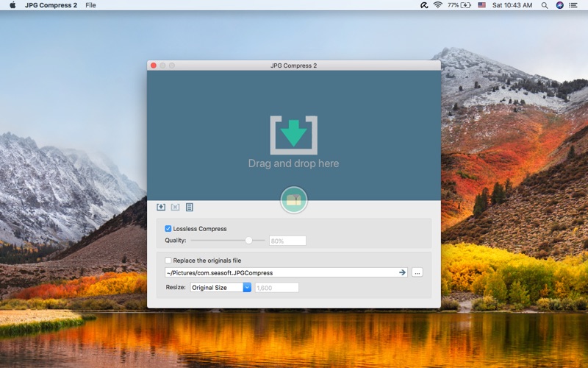Screen dimensions: 588x368
Task: Click the US flag input source menu
Action: 482,5
